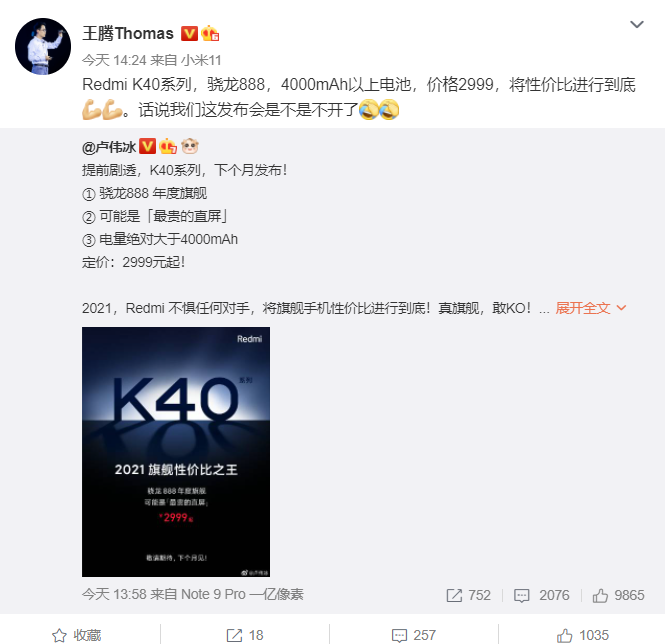Click repost count 752 on original post
Viewport: 665px width, 644px height.
coord(468,596)
